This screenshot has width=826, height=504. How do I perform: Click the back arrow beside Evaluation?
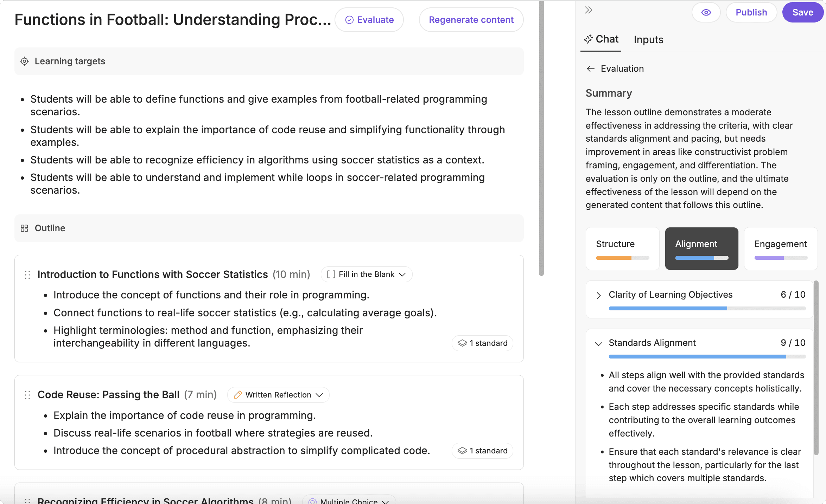[591, 69]
